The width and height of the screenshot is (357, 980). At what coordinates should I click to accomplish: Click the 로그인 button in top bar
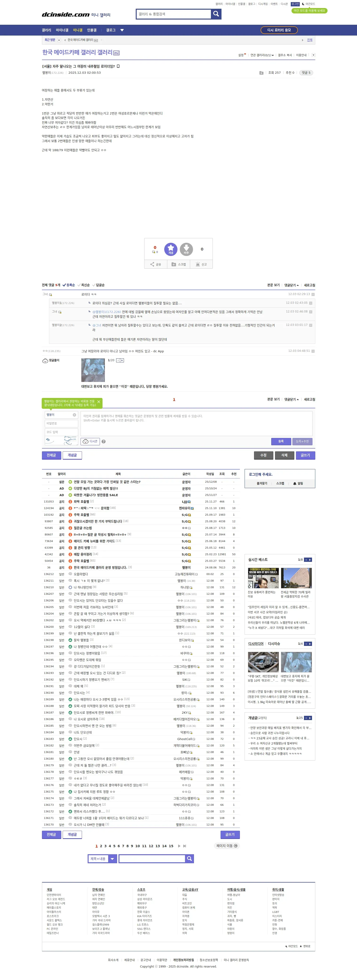click(295, 4)
